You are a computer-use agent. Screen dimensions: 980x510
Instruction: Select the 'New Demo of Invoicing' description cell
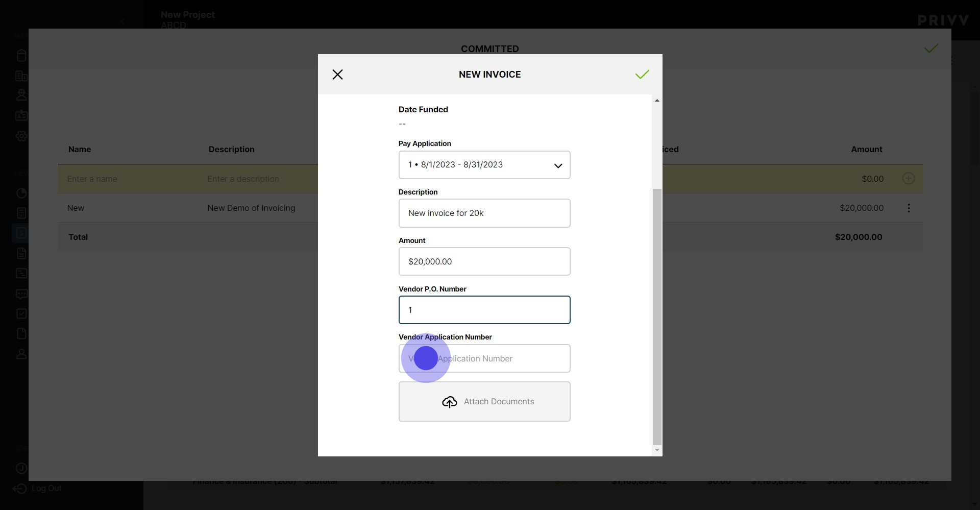click(x=251, y=208)
